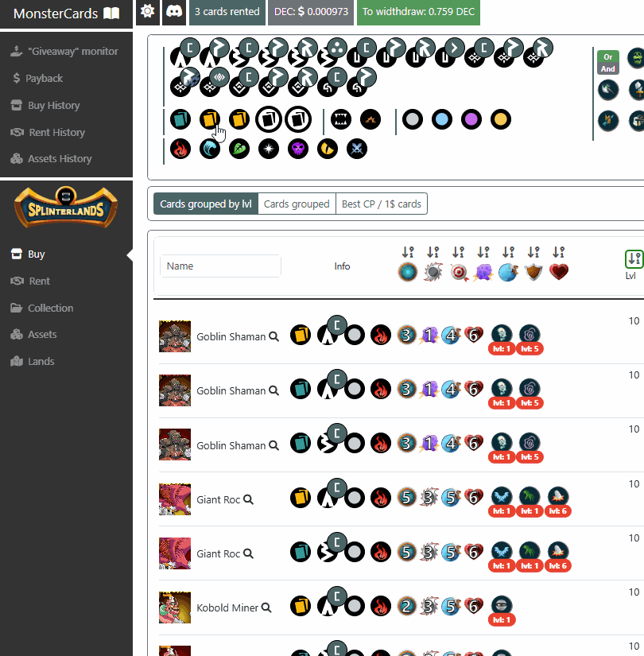The height and width of the screenshot is (656, 644).
Task: Select Rent in the Splinterlands menu
Action: pyautogui.click(x=30, y=281)
